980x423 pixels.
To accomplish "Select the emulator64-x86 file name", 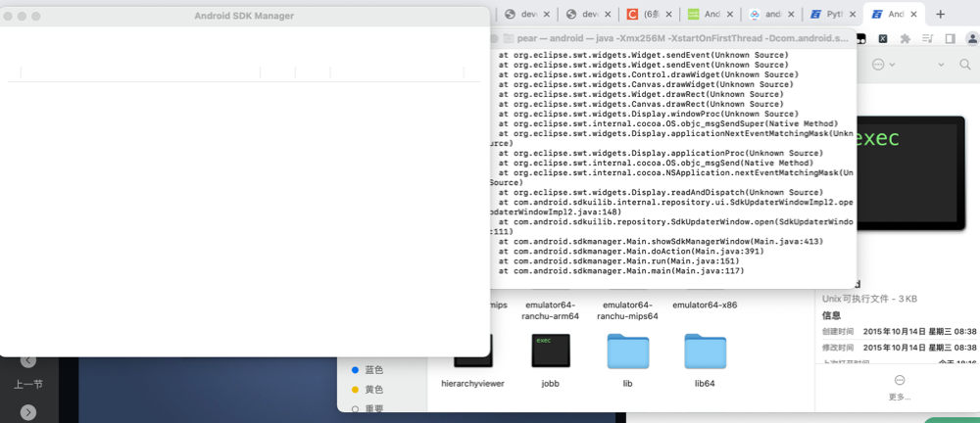I will click(705, 305).
